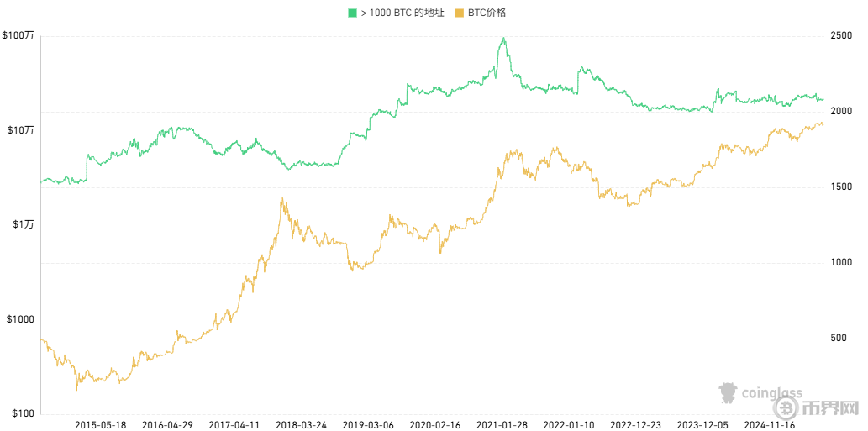
Task: Click the 2015-05-18 date label
Action: 100,425
